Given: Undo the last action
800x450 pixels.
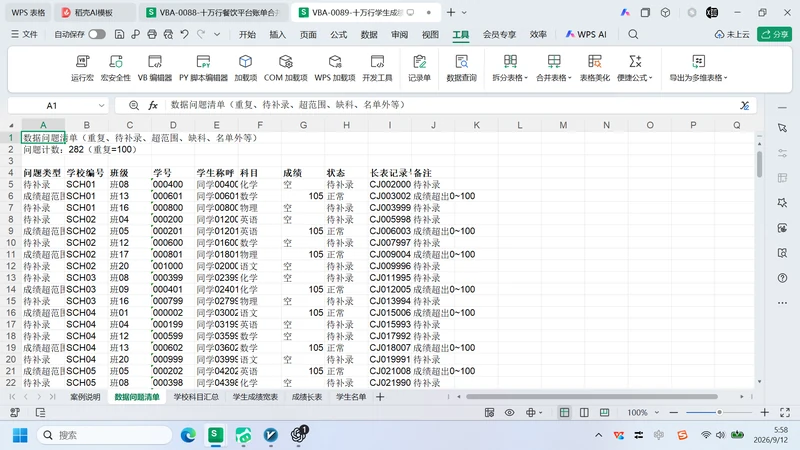Looking at the screenshot, I should click(185, 34).
